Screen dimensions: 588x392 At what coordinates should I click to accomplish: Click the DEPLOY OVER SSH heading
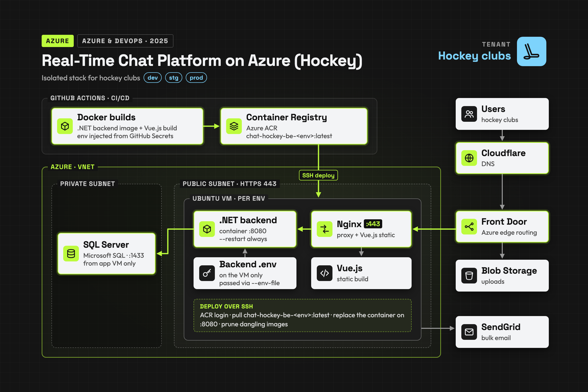[226, 306]
